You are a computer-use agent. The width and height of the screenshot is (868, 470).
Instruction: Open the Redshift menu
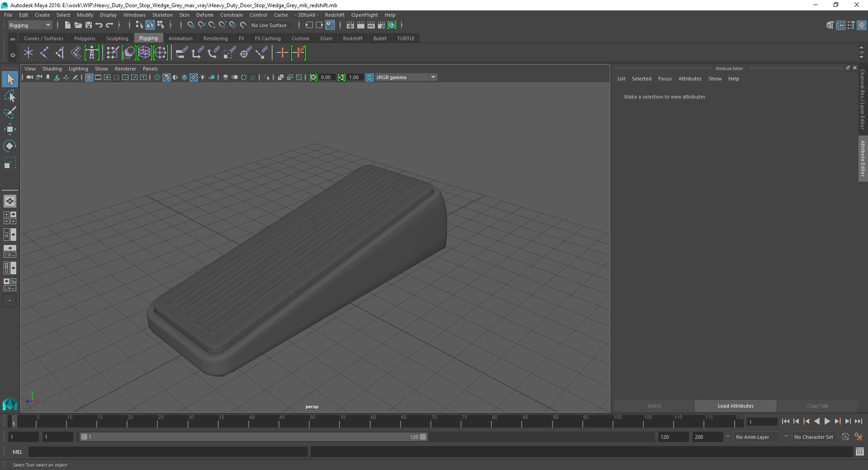(335, 15)
